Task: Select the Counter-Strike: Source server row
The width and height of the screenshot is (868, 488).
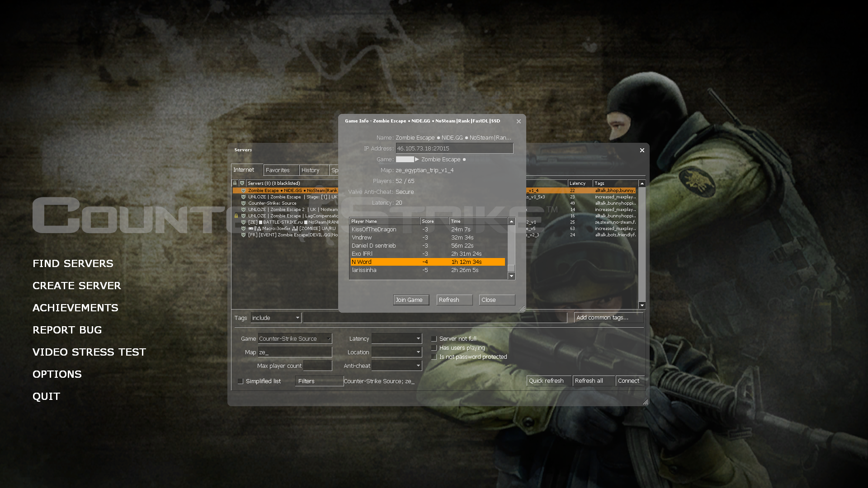Action: pyautogui.click(x=285, y=203)
